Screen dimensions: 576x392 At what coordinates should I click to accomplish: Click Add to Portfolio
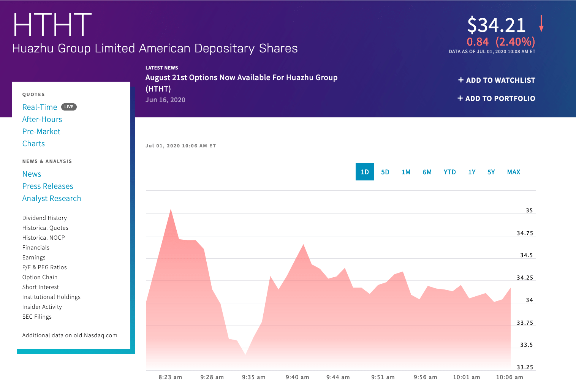496,98
